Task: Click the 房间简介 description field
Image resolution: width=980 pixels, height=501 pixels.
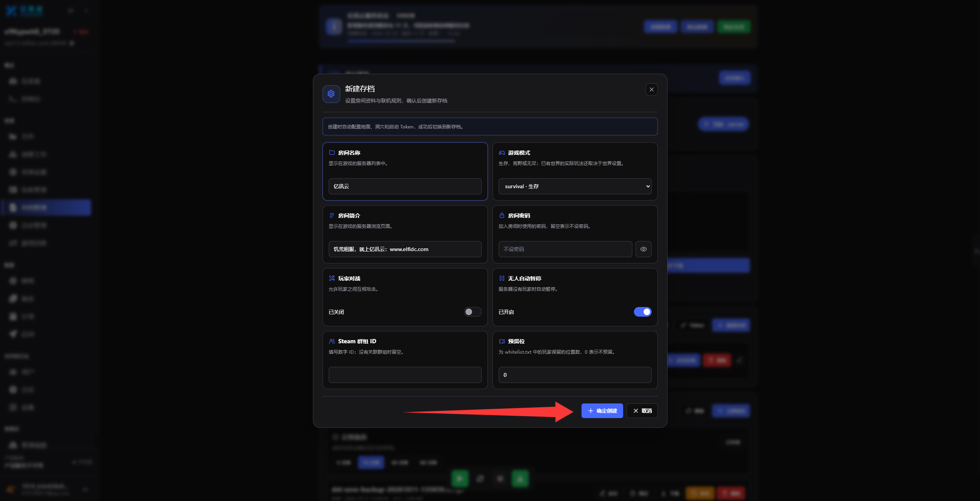Action: point(405,249)
